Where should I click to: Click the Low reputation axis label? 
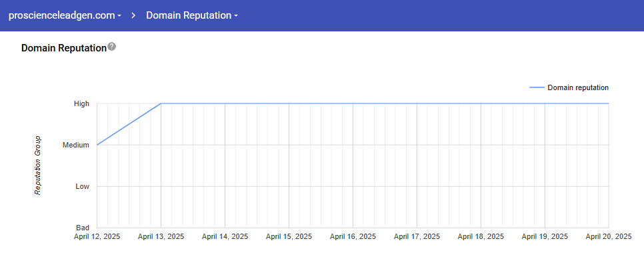(x=82, y=186)
